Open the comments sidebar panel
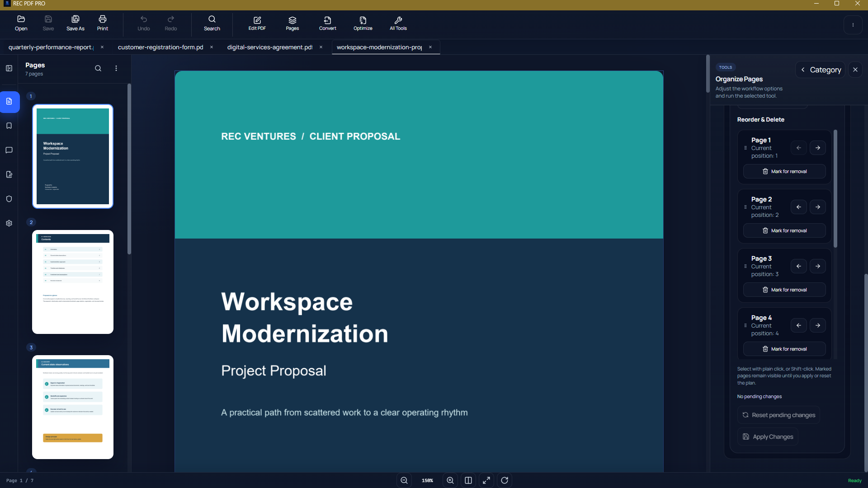This screenshot has height=488, width=868. pyautogui.click(x=9, y=150)
